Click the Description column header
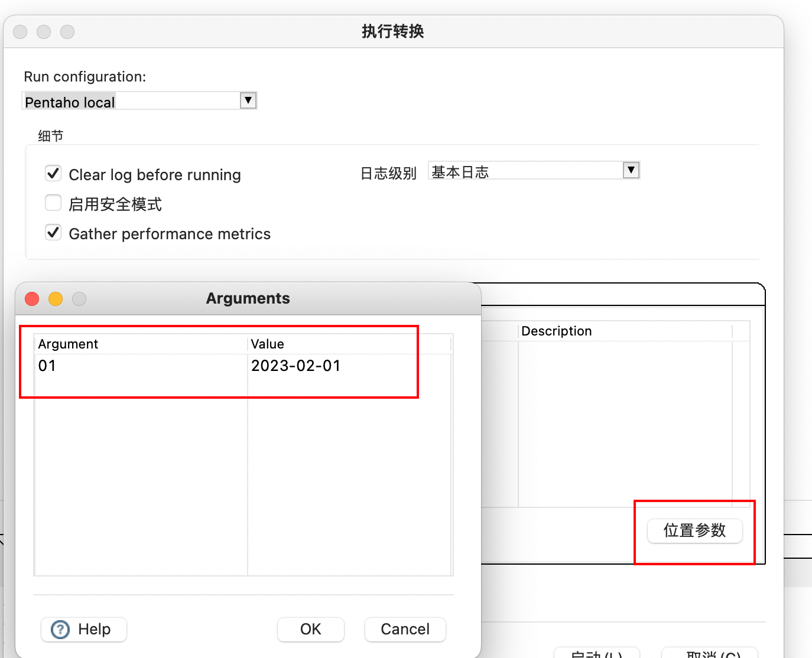 click(x=625, y=331)
